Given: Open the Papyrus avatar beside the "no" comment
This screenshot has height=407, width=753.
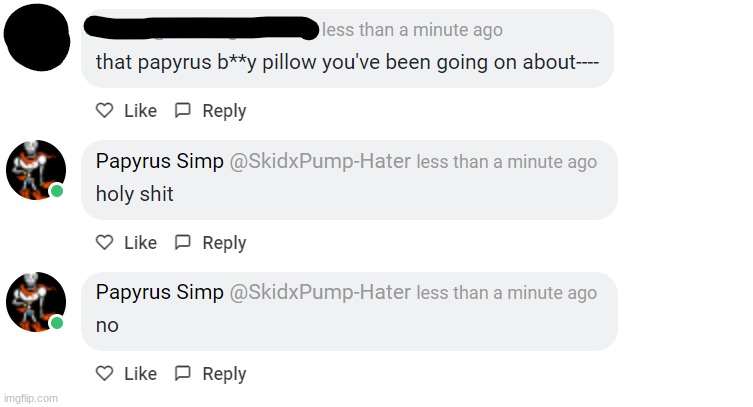Looking at the screenshot, I should [x=36, y=301].
